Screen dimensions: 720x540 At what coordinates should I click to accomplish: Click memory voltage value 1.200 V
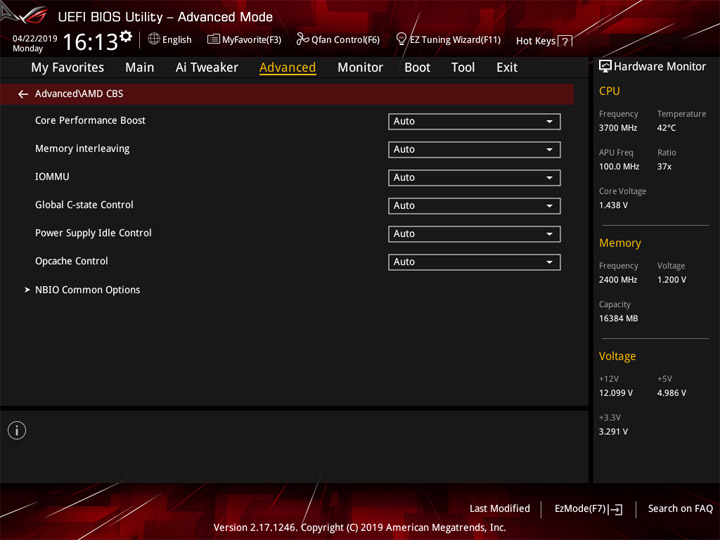point(671,280)
